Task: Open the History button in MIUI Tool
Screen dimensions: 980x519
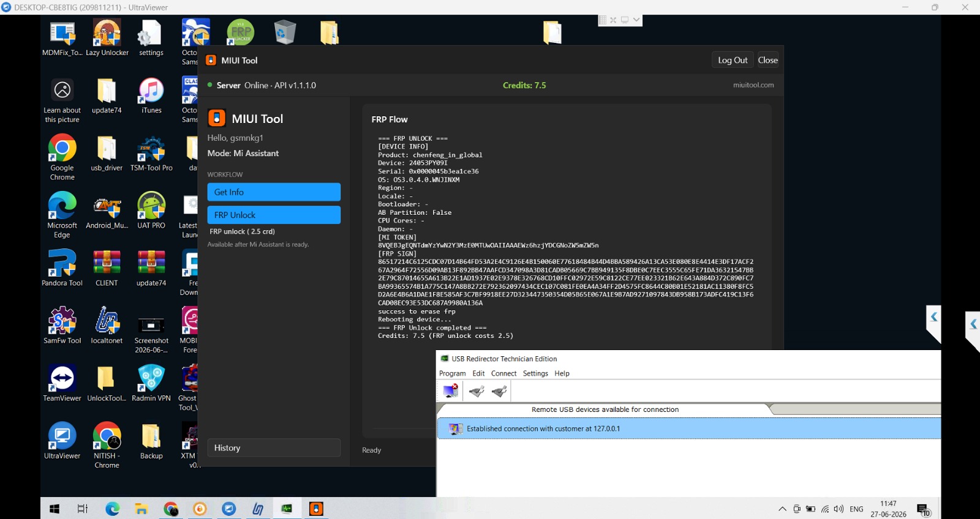Action: pyautogui.click(x=274, y=448)
